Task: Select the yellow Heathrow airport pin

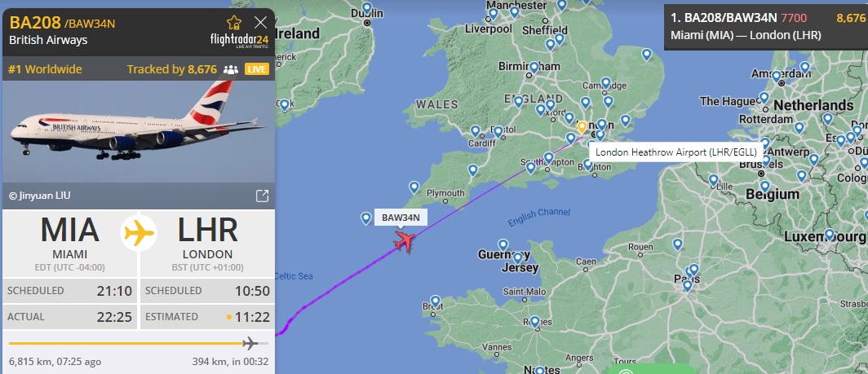Action: 582,128
